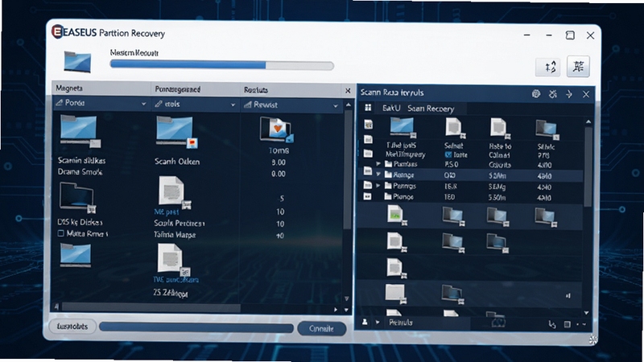The width and height of the screenshot is (644, 362).
Task: Select the Sfilhlc monitor icon
Action: click(547, 130)
